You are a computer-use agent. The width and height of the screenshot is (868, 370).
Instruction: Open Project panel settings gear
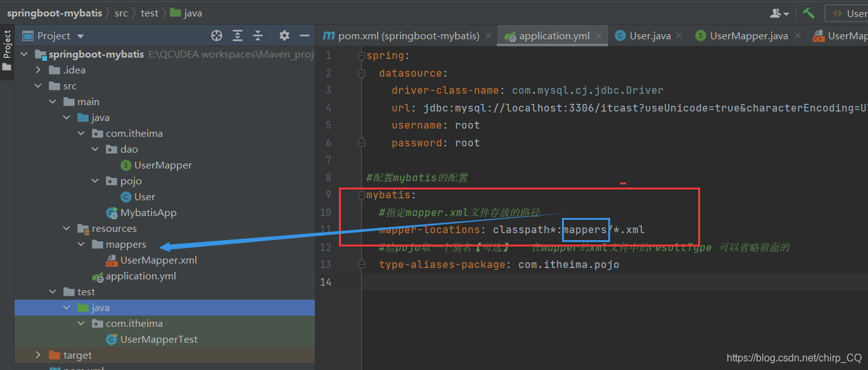(284, 35)
